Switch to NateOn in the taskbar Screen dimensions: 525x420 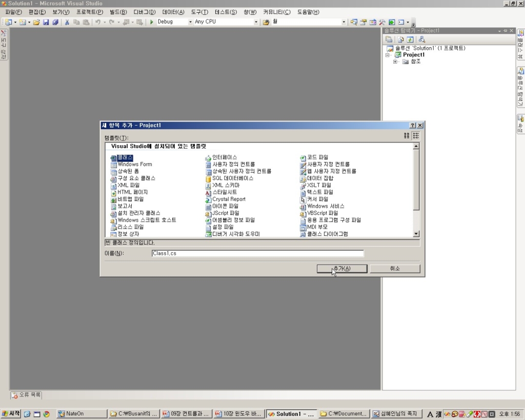[82, 414]
